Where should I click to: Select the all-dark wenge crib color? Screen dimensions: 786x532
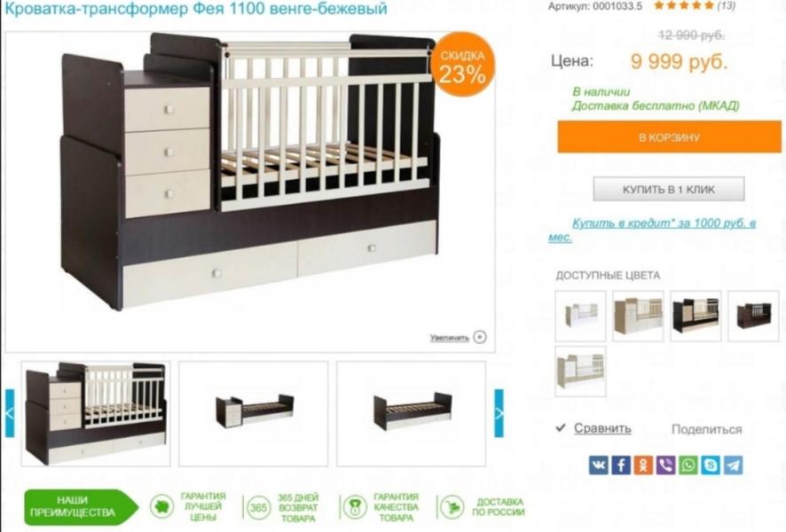pos(753,316)
